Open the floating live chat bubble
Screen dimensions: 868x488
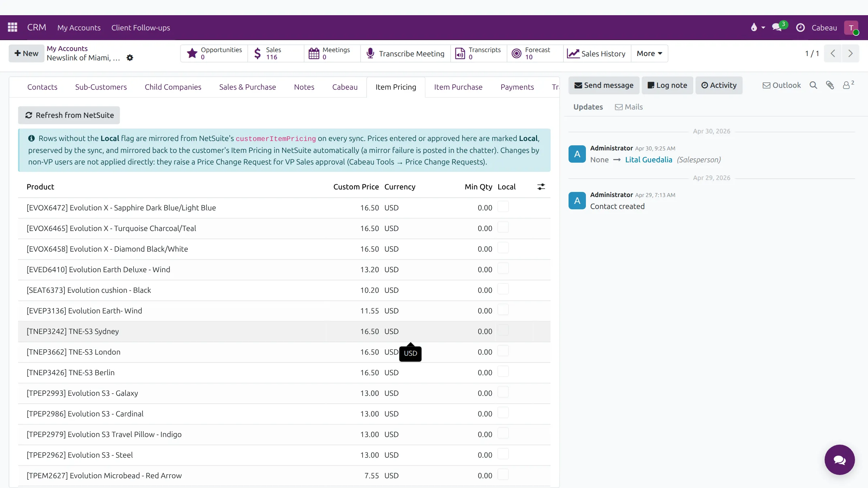tap(839, 460)
